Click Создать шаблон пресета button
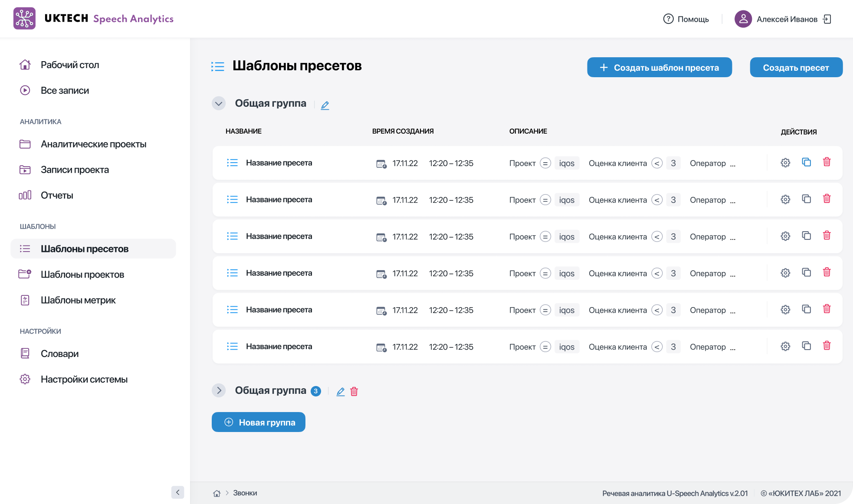This screenshot has height=504, width=853. tap(659, 68)
